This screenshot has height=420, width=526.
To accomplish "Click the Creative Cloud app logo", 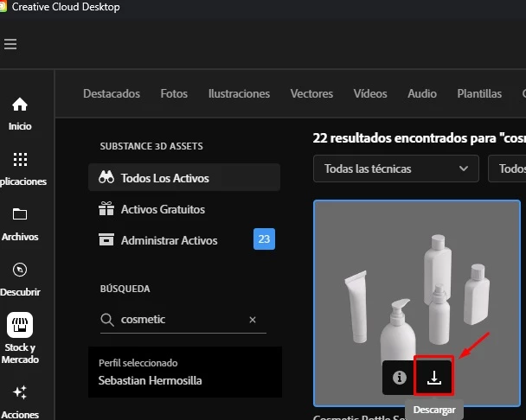I will pos(3,7).
